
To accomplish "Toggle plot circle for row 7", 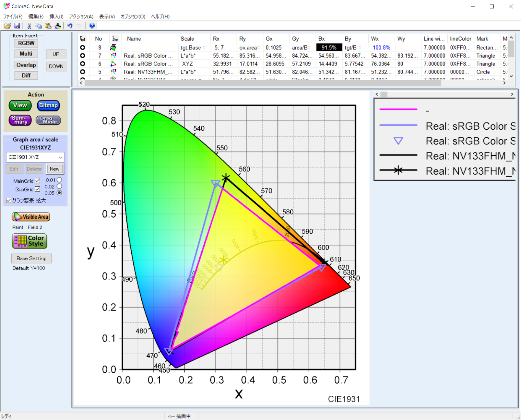I will click(83, 56).
